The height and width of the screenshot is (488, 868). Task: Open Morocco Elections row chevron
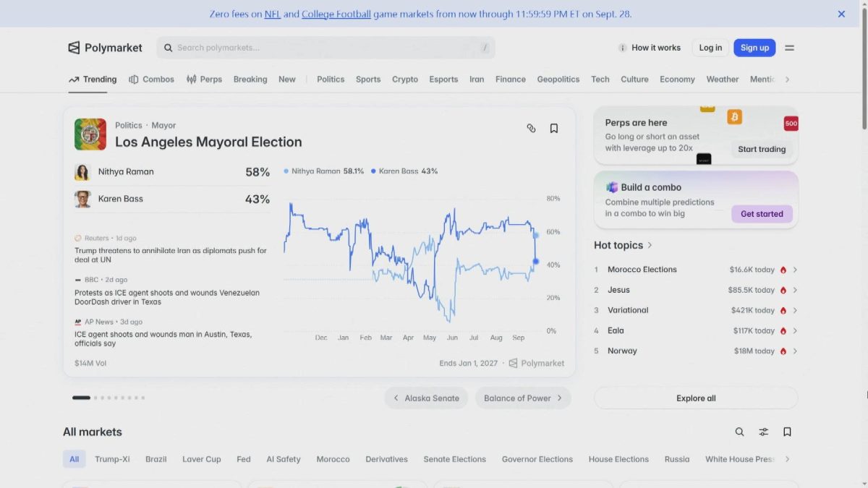[x=795, y=270]
